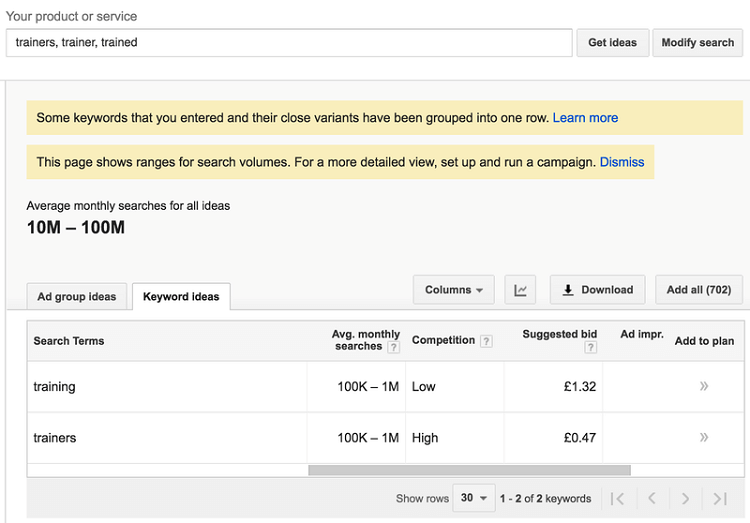750x523 pixels.
Task: Sort by Avg. monthly searches header
Action: click(x=366, y=340)
